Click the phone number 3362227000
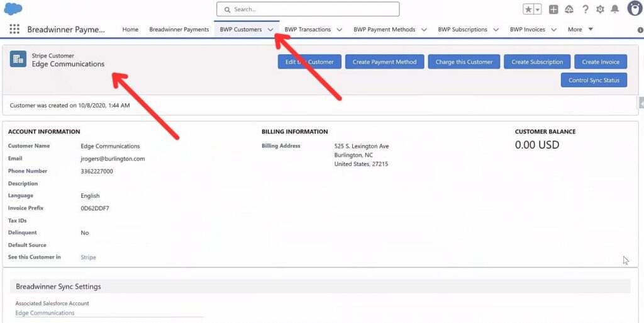The height and width of the screenshot is (323, 644). pyautogui.click(x=97, y=171)
